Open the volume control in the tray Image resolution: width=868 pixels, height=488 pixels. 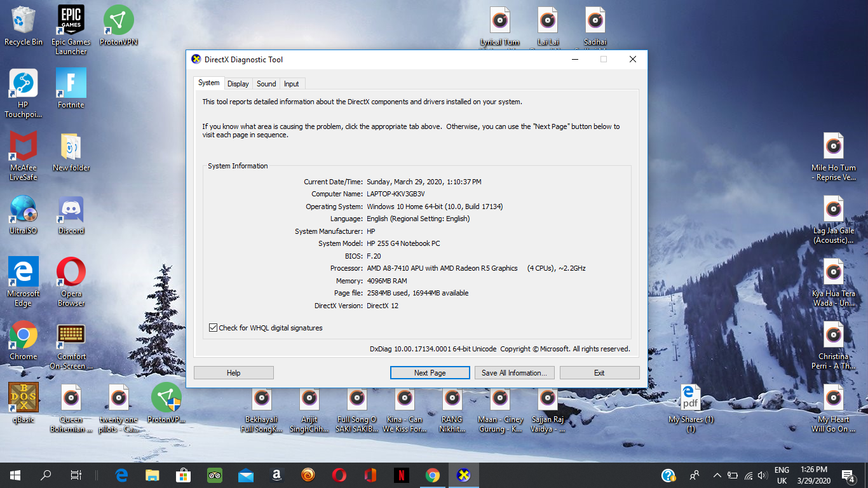tap(762, 475)
